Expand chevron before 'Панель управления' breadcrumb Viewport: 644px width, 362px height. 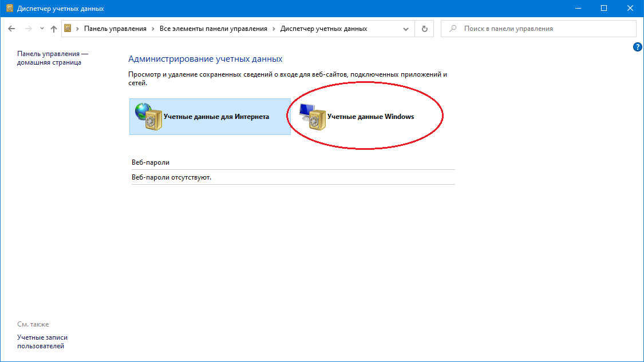(78, 29)
